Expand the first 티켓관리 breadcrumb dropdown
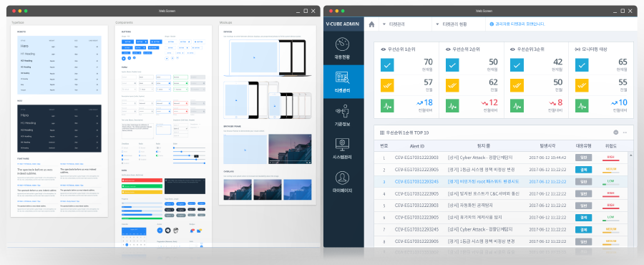Screen dimensions: 644x265 click(x=384, y=24)
